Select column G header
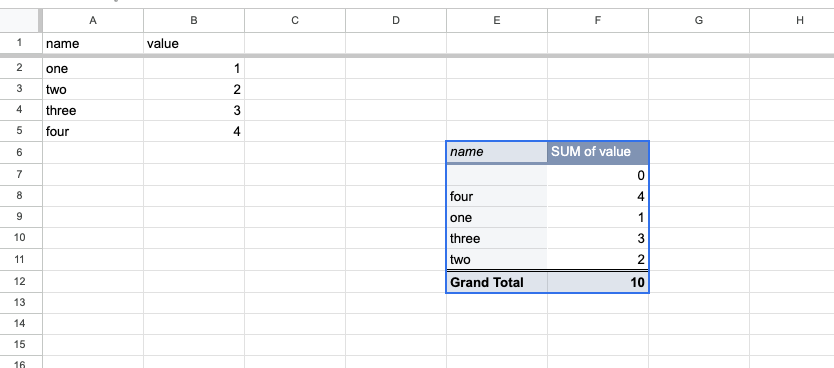Image resolution: width=834 pixels, height=368 pixels. coord(699,21)
